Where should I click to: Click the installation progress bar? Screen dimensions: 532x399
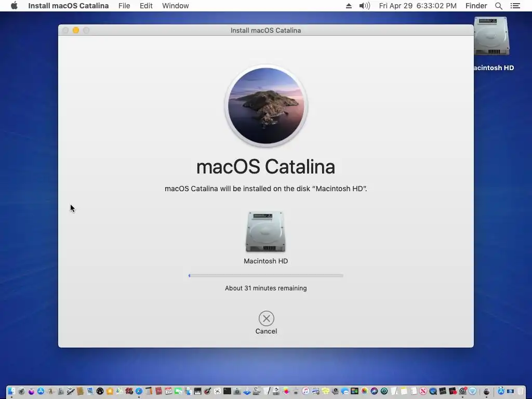point(266,275)
